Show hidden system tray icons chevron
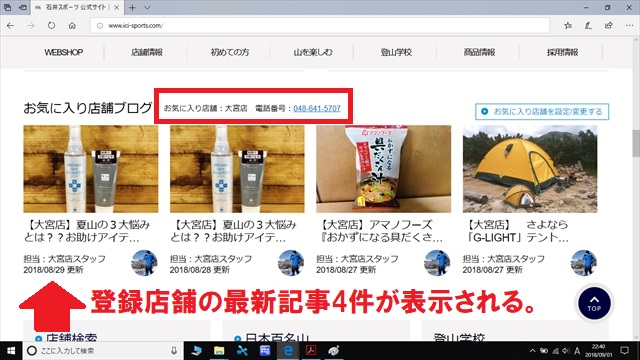The image size is (640, 360). click(x=533, y=351)
